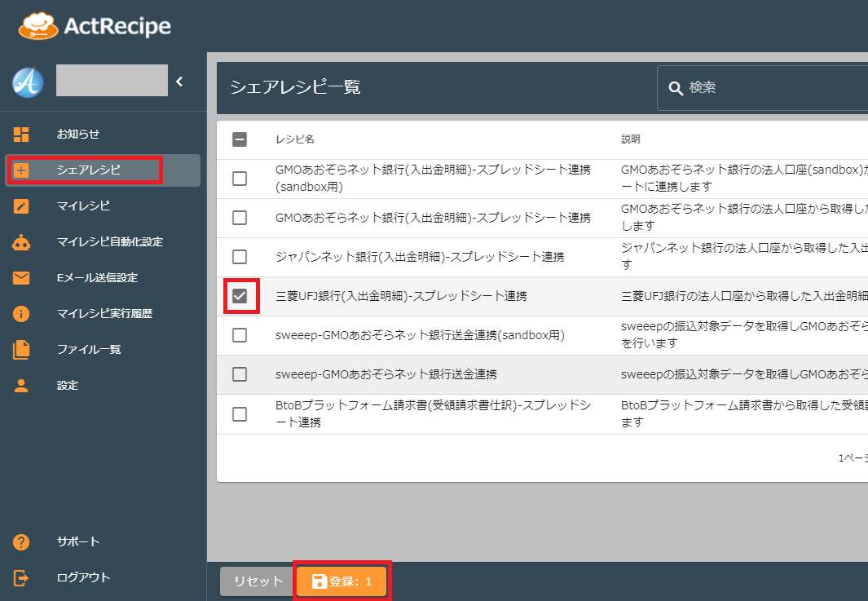This screenshot has width=868, height=601.
Task: Click the サポート question mark icon
Action: pos(21,541)
